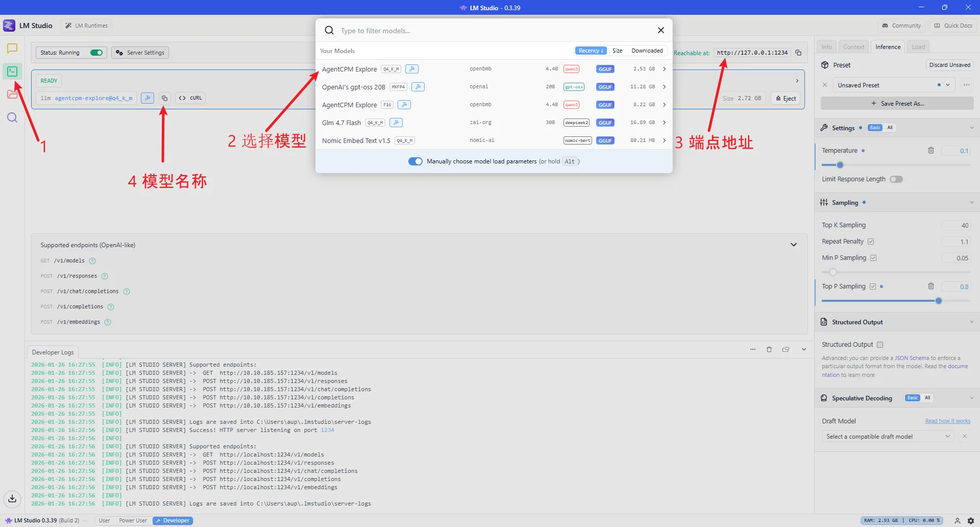Viewport: 980px width, 527px height.
Task: Pop out Developer Logs into a window
Action: (x=786, y=349)
